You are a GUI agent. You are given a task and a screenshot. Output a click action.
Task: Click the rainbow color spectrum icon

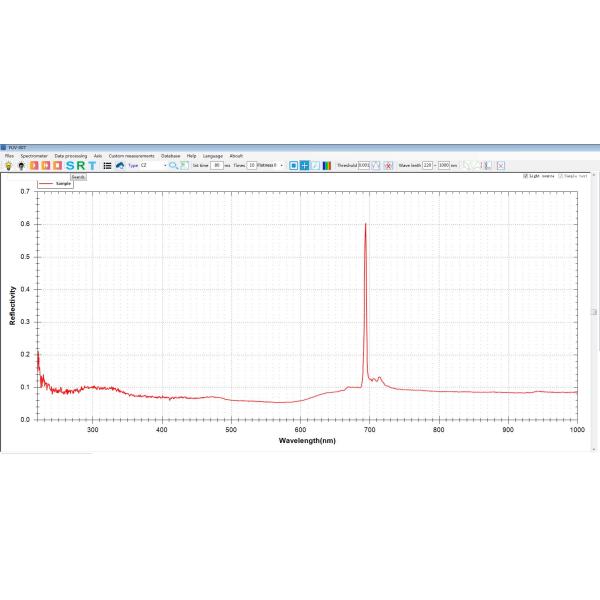pos(327,165)
